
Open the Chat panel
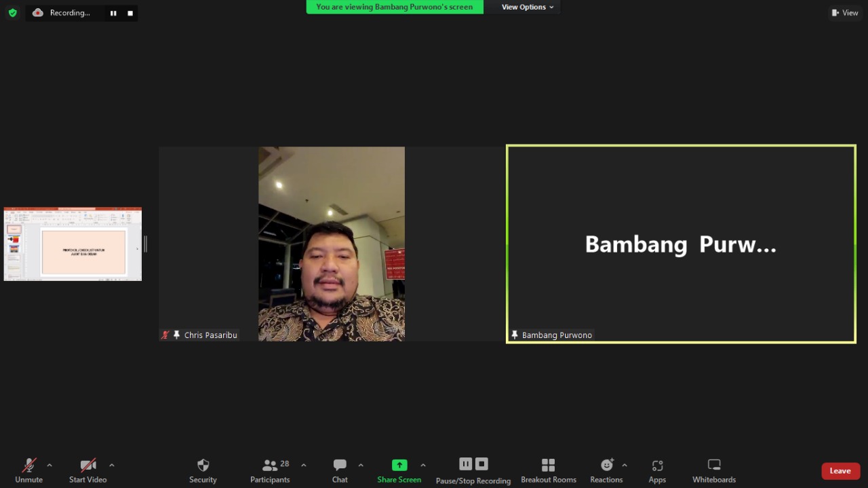coord(340,470)
